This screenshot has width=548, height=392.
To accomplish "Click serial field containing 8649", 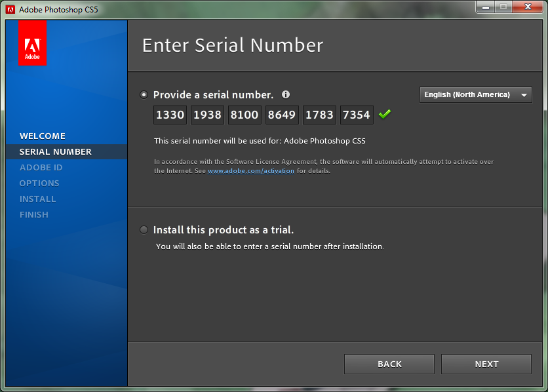I will 282,115.
